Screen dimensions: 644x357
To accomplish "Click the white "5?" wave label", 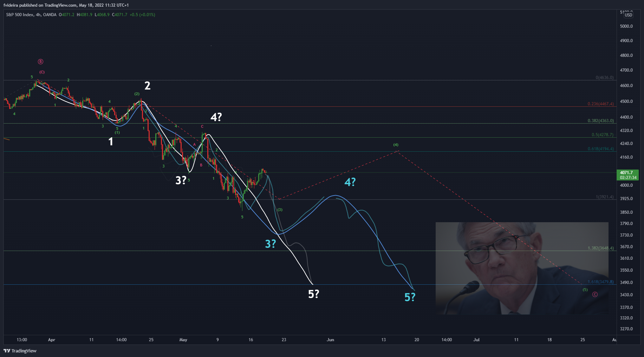I will click(314, 294).
